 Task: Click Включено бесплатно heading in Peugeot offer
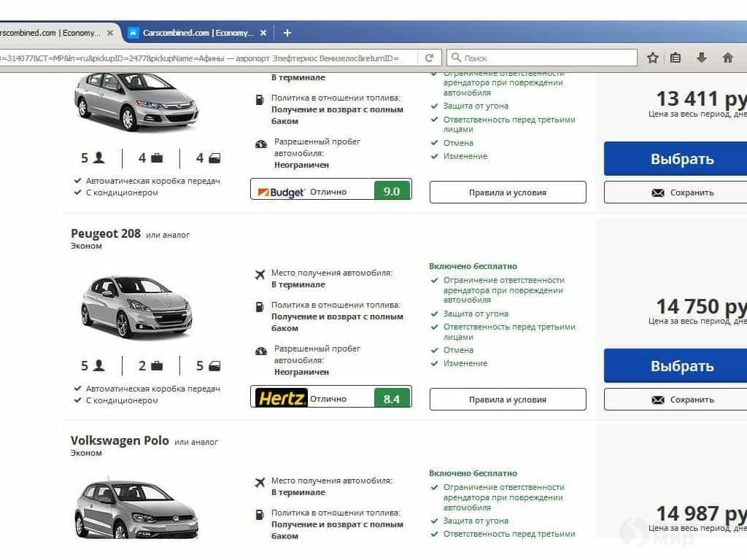click(473, 266)
